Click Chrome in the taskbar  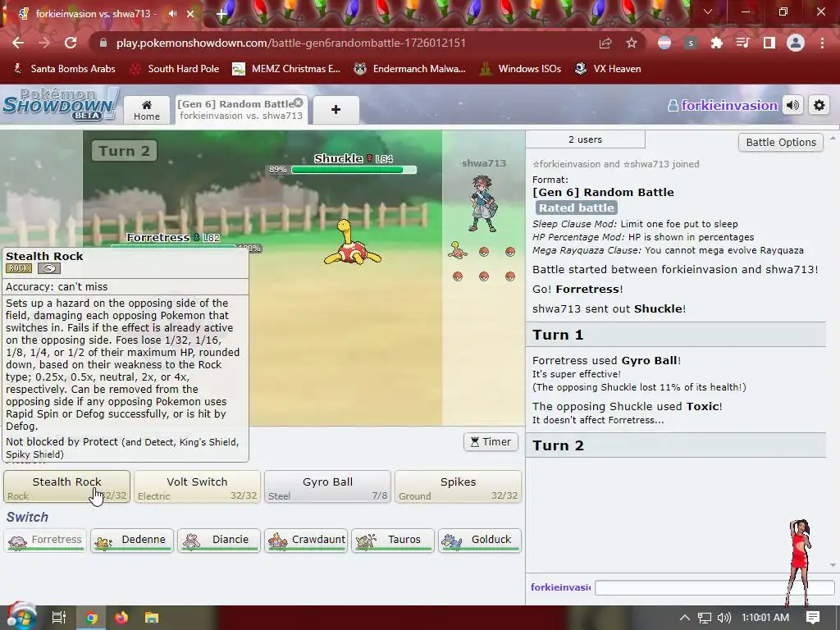(x=92, y=619)
